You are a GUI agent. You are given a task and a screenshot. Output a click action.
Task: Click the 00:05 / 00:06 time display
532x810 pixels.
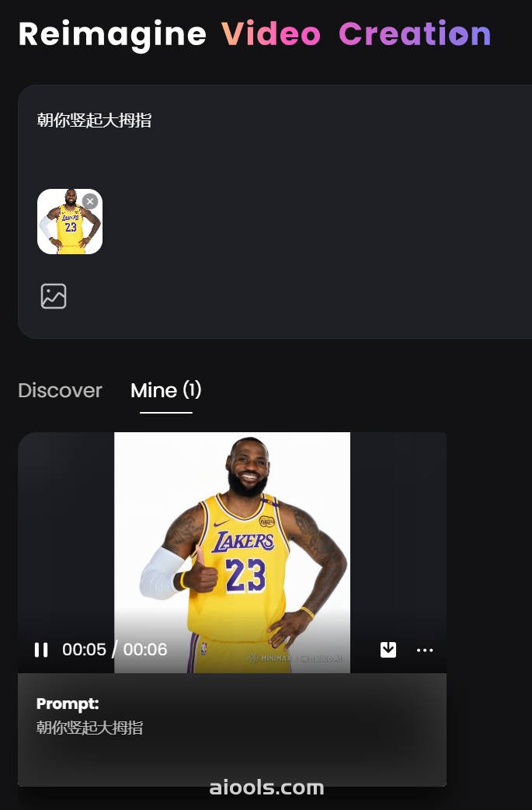(x=114, y=649)
